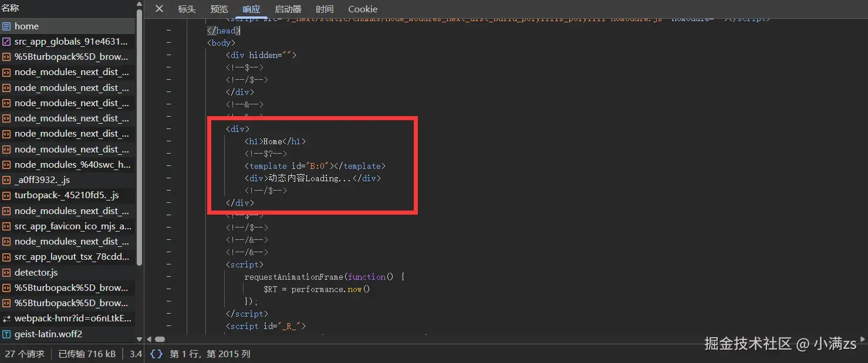This screenshot has width=868, height=363.
Task: Open the 启动器 tab
Action: point(288,9)
